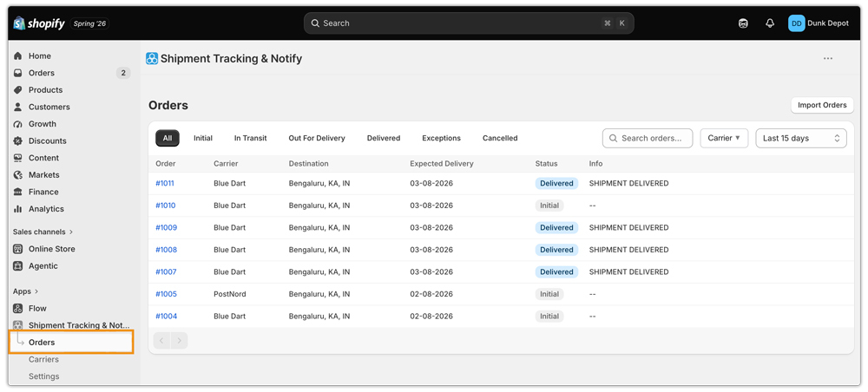Open the three-dot more actions menu

pyautogui.click(x=827, y=59)
